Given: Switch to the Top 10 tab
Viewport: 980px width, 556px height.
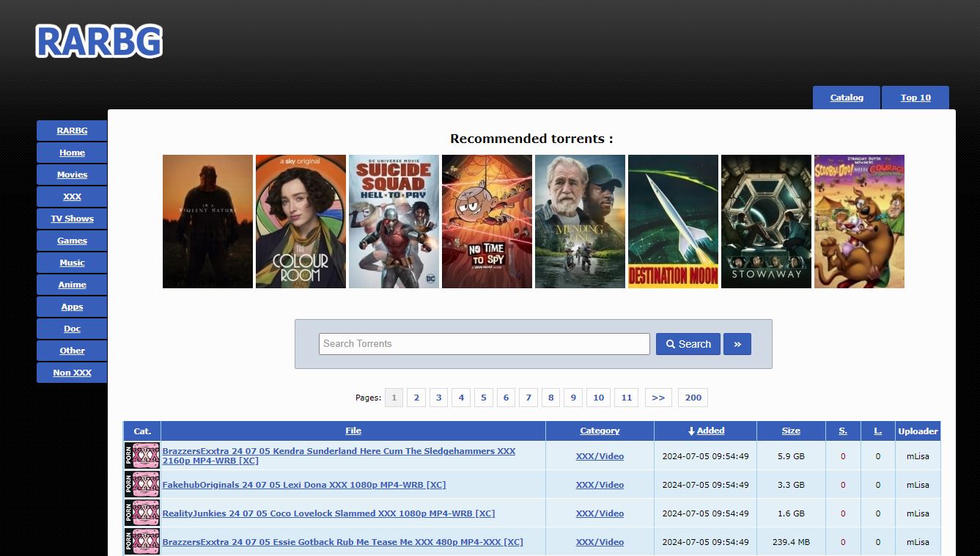Looking at the screenshot, I should [915, 97].
